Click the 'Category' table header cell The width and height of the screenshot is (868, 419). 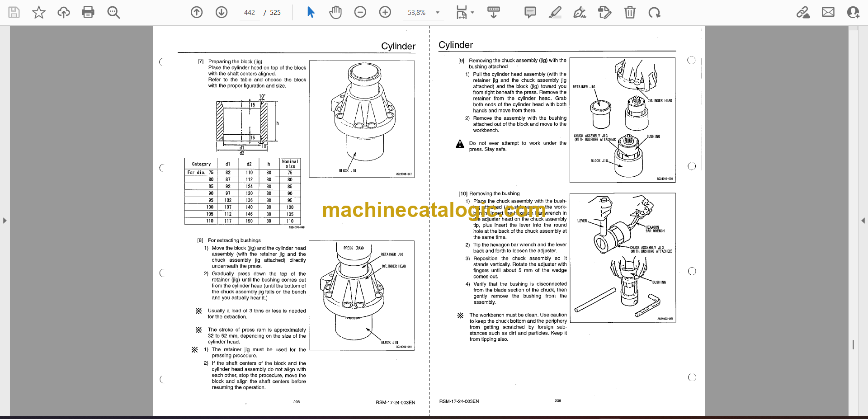pyautogui.click(x=201, y=164)
